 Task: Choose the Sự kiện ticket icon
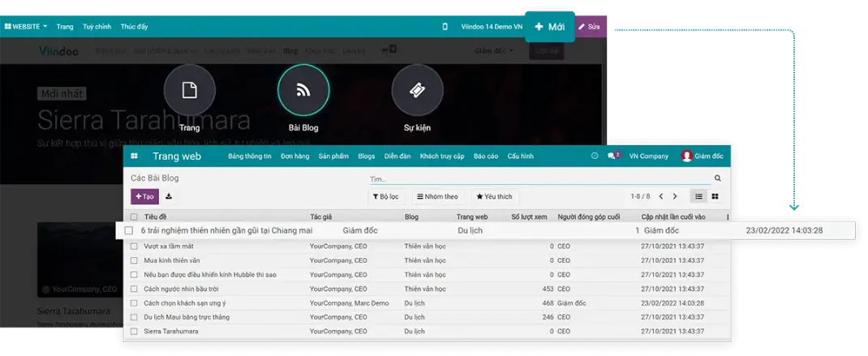coord(417,90)
